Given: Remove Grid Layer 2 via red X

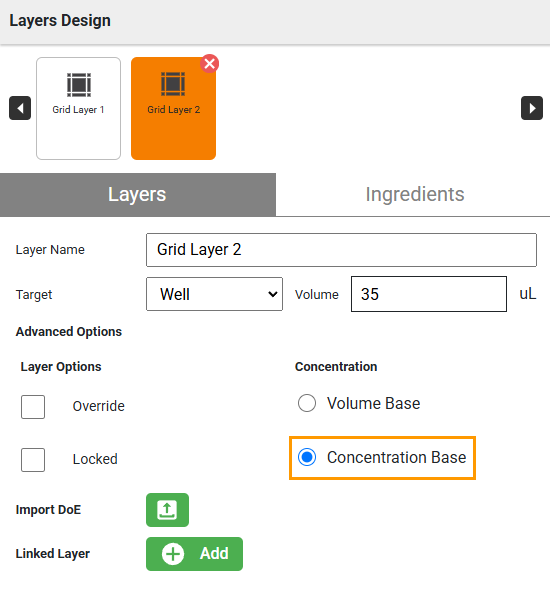Looking at the screenshot, I should click(x=209, y=64).
